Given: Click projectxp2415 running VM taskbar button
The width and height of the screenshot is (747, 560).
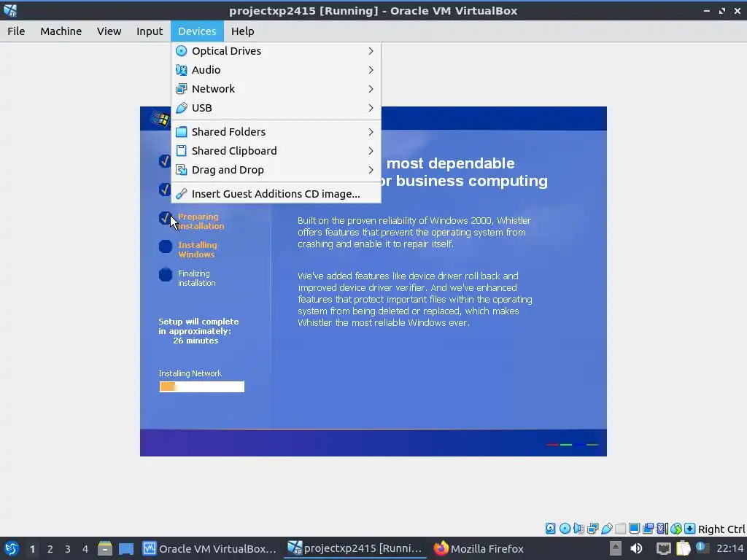Looking at the screenshot, I should tap(355, 548).
